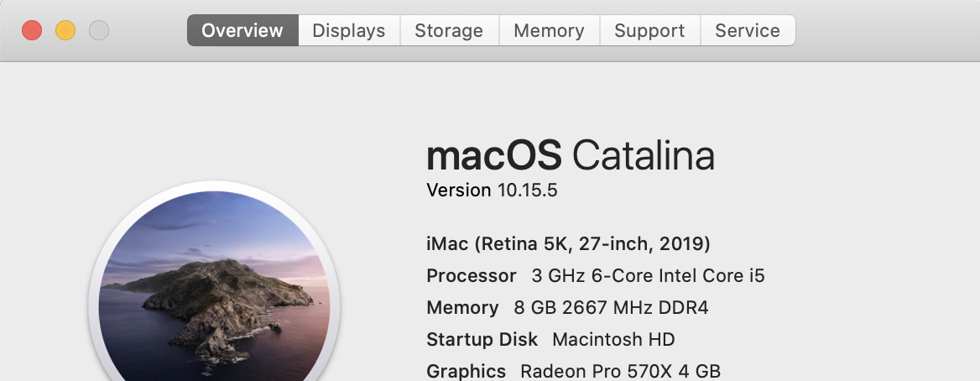The image size is (980, 381).
Task: Show the Service tab
Action: [x=748, y=31]
